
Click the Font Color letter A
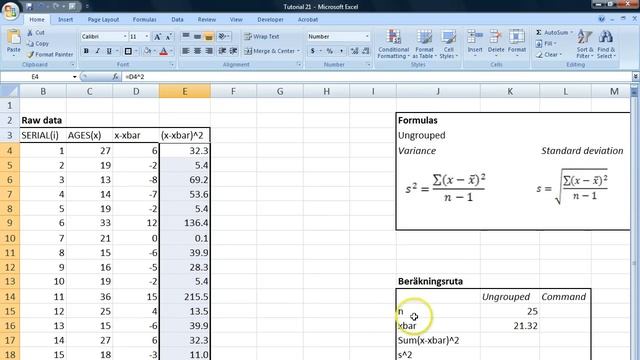tap(164, 51)
